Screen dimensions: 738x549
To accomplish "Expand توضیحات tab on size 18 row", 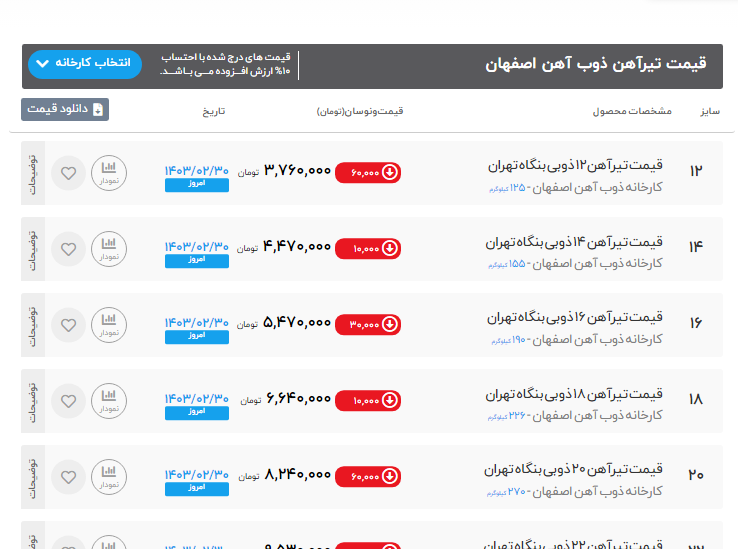I will click(32, 401).
